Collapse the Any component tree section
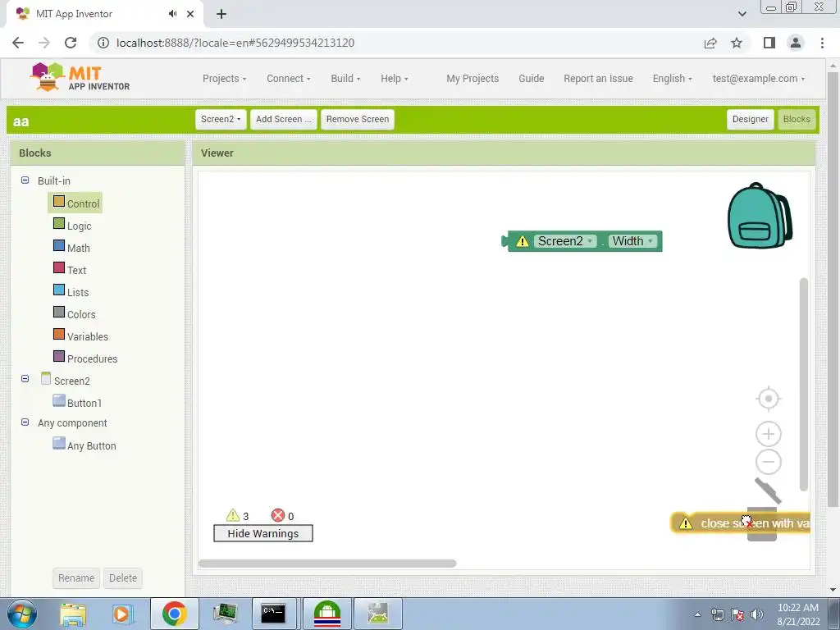Viewport: 840px width, 630px height. click(x=25, y=422)
